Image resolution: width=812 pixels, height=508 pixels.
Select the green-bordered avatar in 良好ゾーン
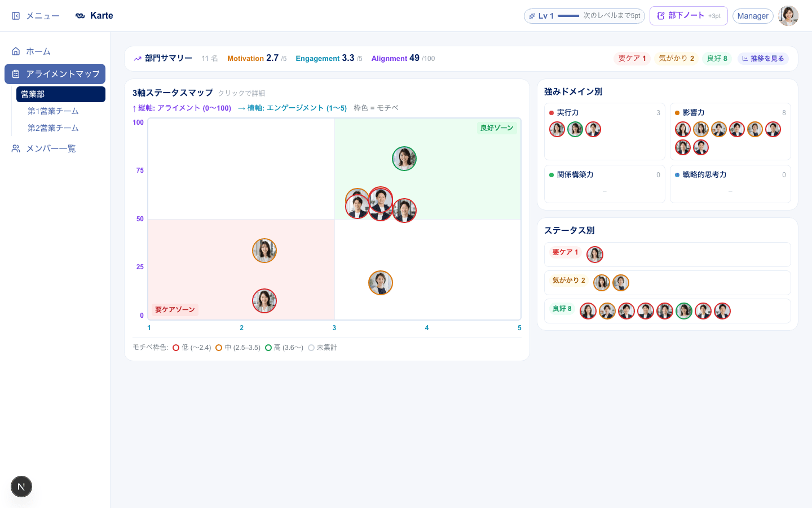[x=404, y=159]
